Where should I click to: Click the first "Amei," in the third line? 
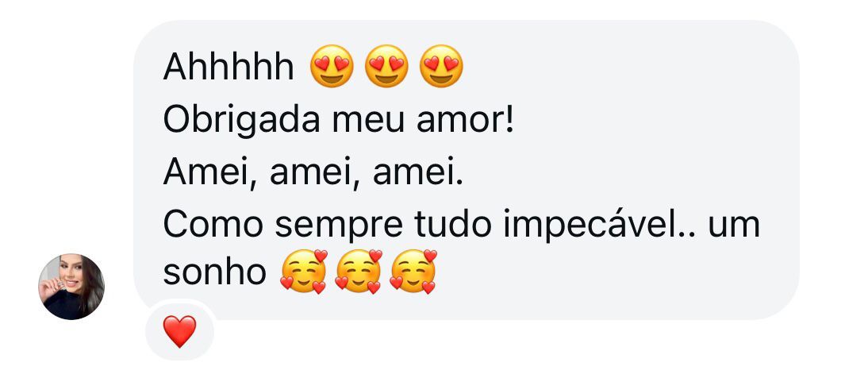tap(210, 172)
